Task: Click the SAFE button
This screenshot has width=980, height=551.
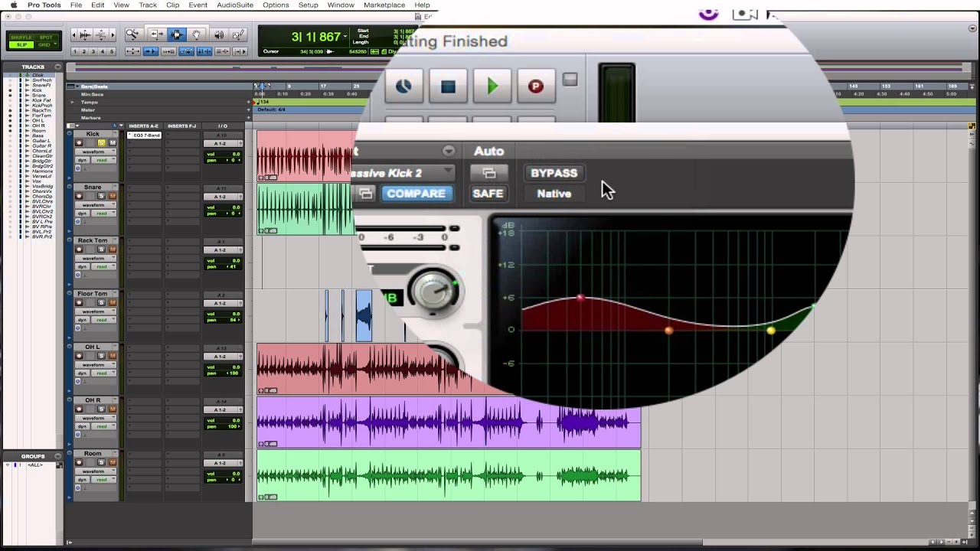Action: tap(488, 194)
